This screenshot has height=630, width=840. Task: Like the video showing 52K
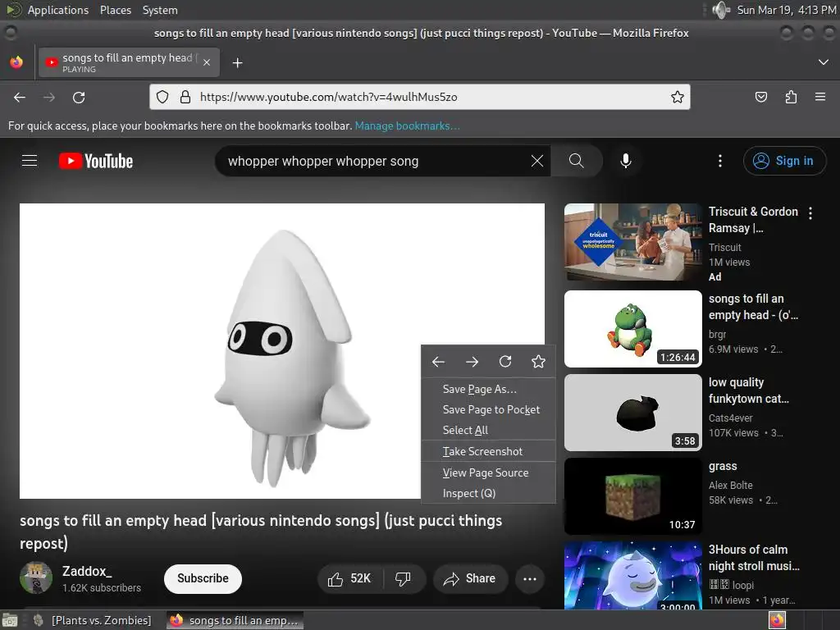[349, 578]
